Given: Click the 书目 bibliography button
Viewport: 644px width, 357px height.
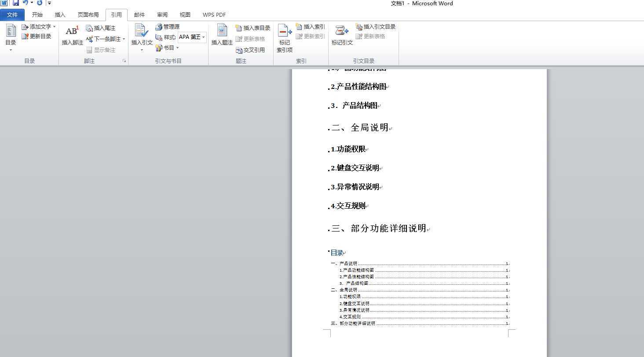Looking at the screenshot, I should coord(165,48).
